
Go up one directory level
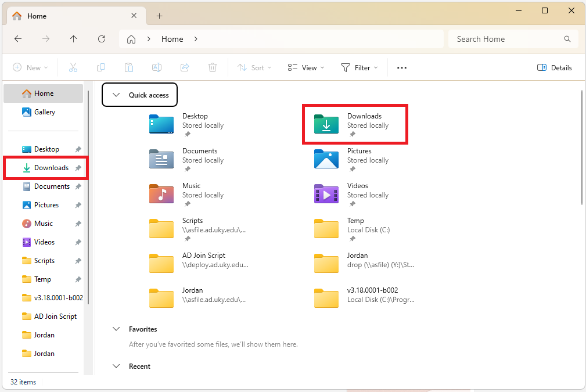click(x=73, y=39)
